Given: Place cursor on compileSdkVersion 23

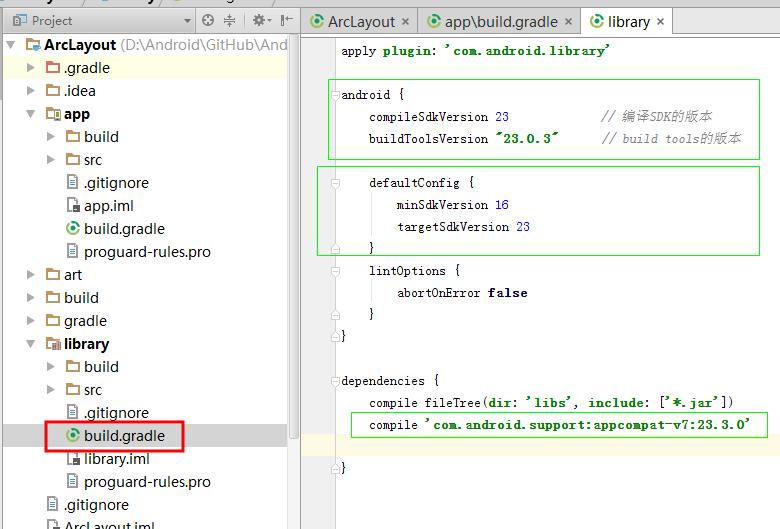Looking at the screenshot, I should coord(439,117).
